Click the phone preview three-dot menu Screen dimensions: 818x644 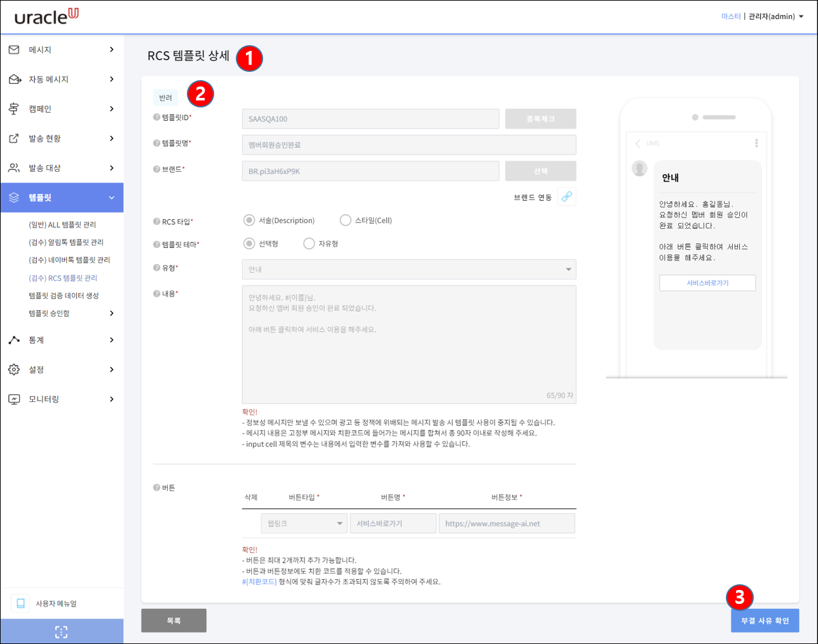pyautogui.click(x=756, y=143)
